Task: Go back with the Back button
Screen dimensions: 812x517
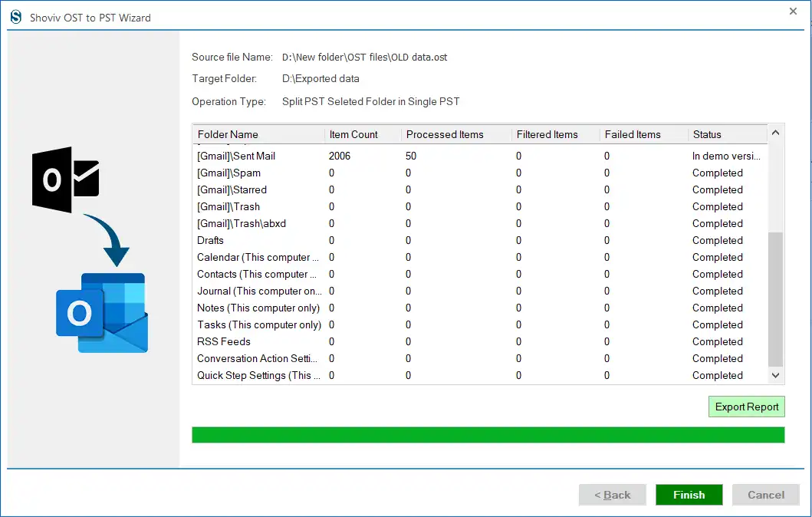Action: click(612, 495)
